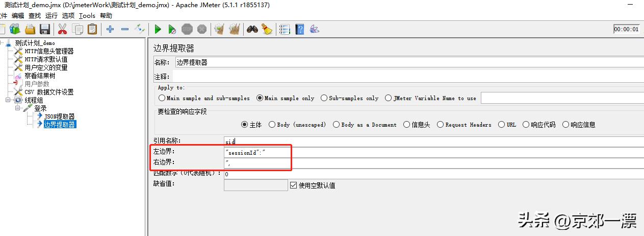The image size is (644, 236).
Task: Select Request Headers radio button
Action: (440, 125)
